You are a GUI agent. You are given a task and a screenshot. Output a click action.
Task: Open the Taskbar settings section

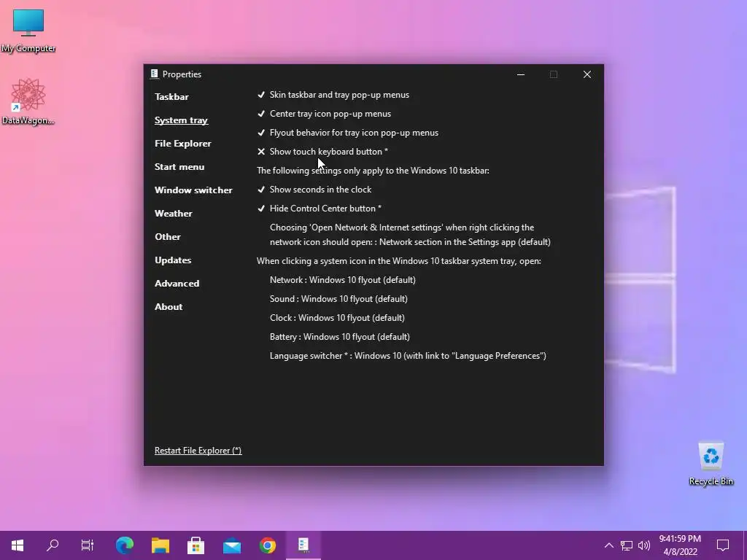coord(171,97)
